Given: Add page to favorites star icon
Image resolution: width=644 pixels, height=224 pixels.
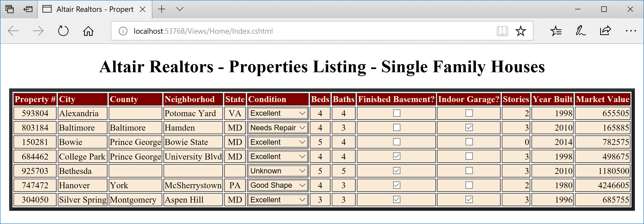Looking at the screenshot, I should 520,31.
